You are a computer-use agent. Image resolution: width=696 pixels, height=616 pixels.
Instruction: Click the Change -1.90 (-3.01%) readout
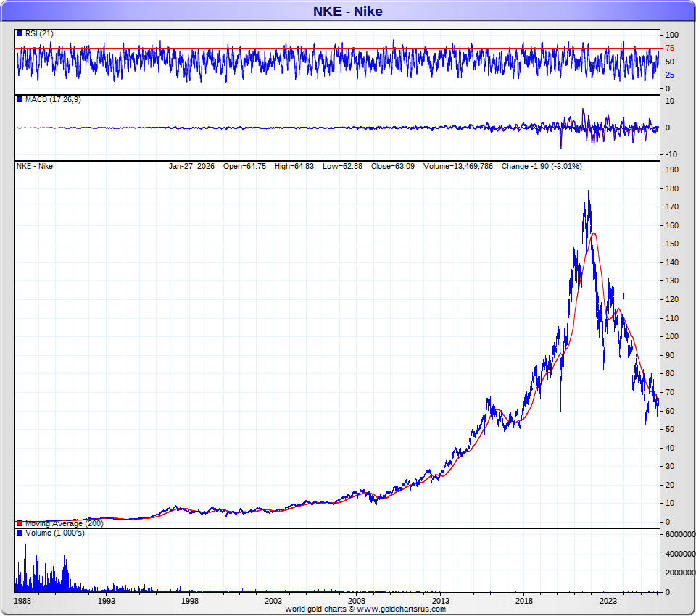click(542, 166)
